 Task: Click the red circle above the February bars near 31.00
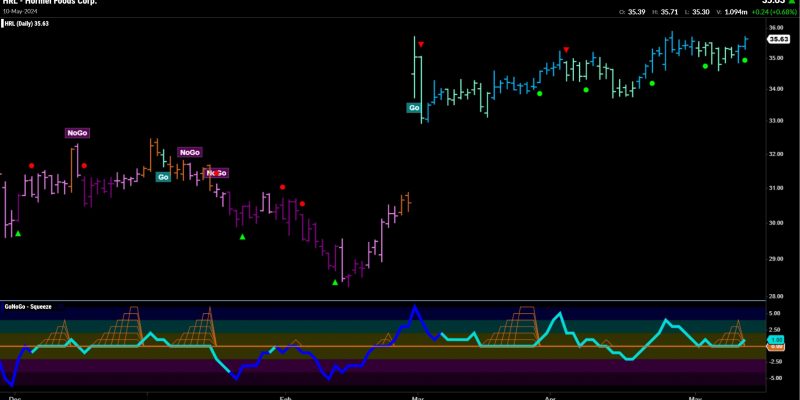pyautogui.click(x=283, y=187)
